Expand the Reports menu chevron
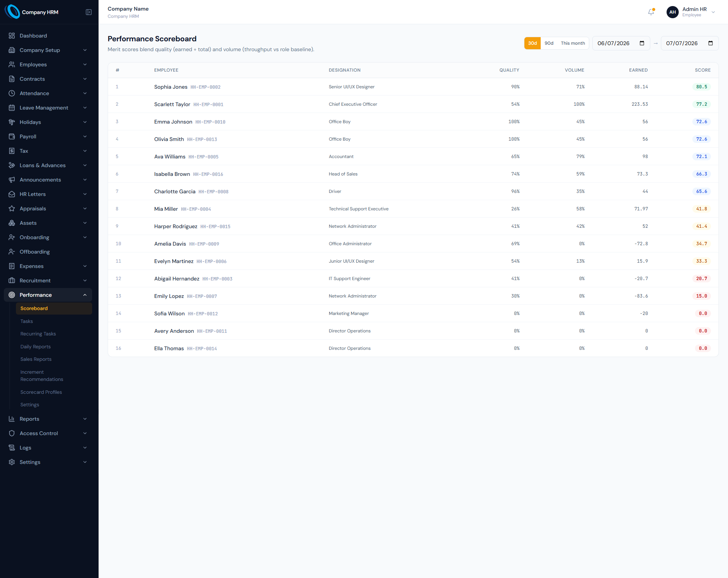The width and height of the screenshot is (728, 578). pos(85,419)
